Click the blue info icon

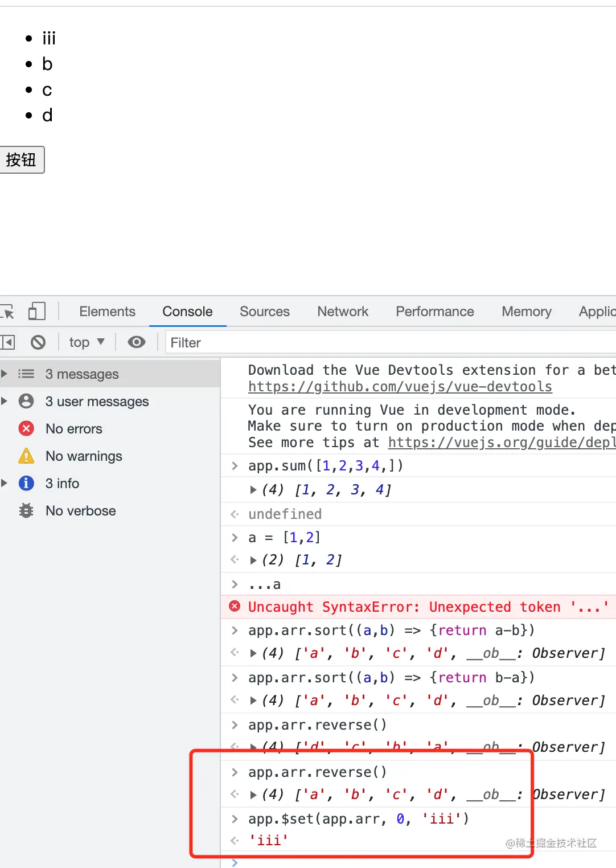click(26, 483)
